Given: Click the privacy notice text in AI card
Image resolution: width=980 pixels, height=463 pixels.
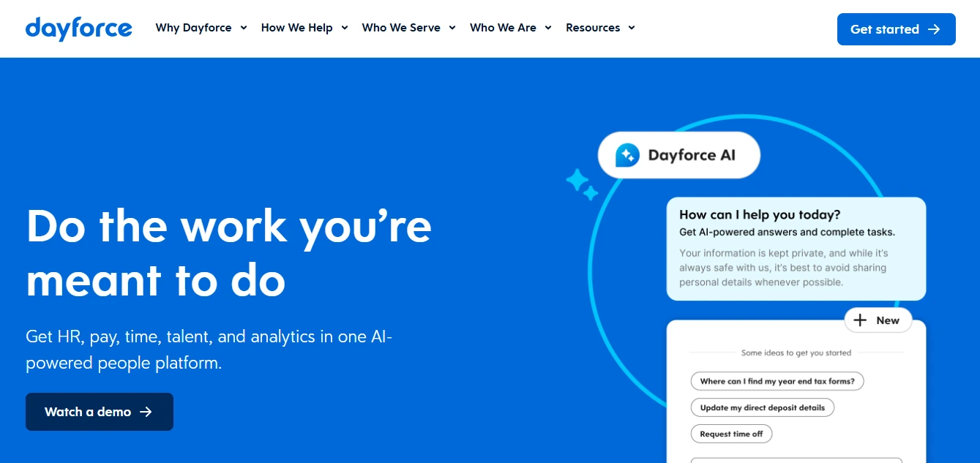Looking at the screenshot, I should pyautogui.click(x=783, y=268).
